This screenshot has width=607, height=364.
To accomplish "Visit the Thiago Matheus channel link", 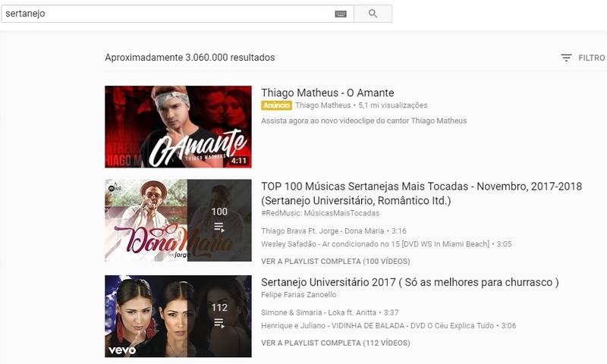I will [x=323, y=105].
